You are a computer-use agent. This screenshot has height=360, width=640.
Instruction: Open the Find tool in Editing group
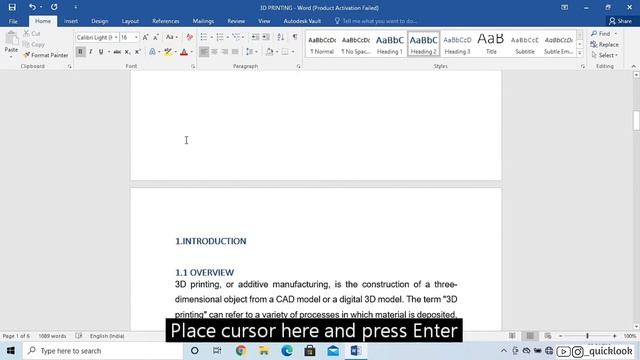click(601, 33)
